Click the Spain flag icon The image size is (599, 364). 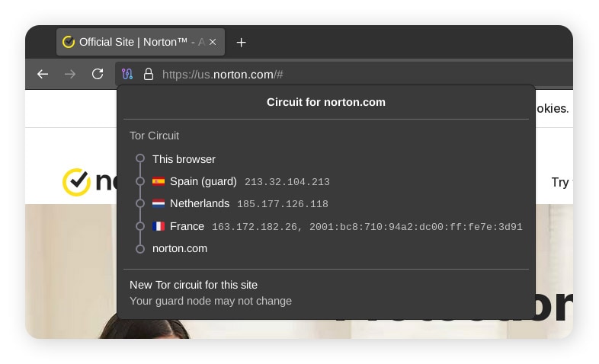[x=159, y=182]
